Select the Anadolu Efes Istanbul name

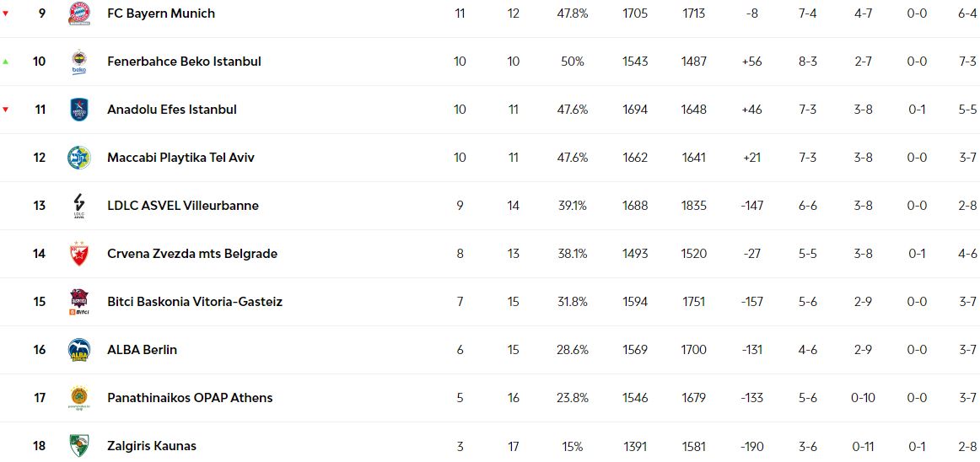click(x=172, y=110)
